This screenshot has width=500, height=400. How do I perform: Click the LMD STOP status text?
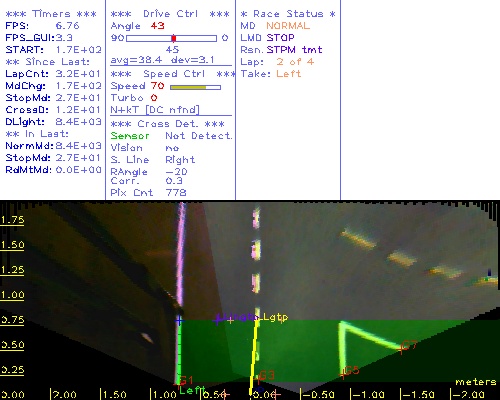tap(267, 38)
